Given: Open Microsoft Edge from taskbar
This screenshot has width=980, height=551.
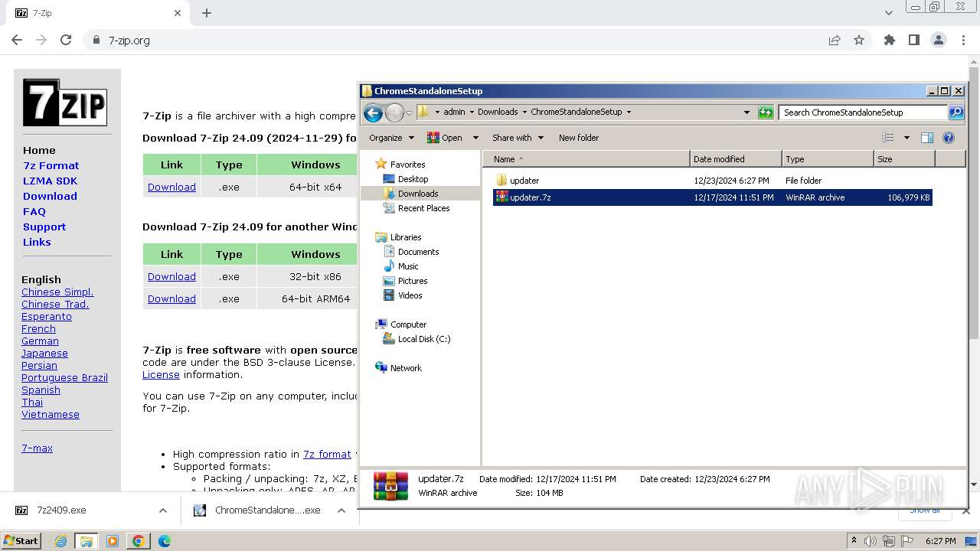Looking at the screenshot, I should 165,541.
